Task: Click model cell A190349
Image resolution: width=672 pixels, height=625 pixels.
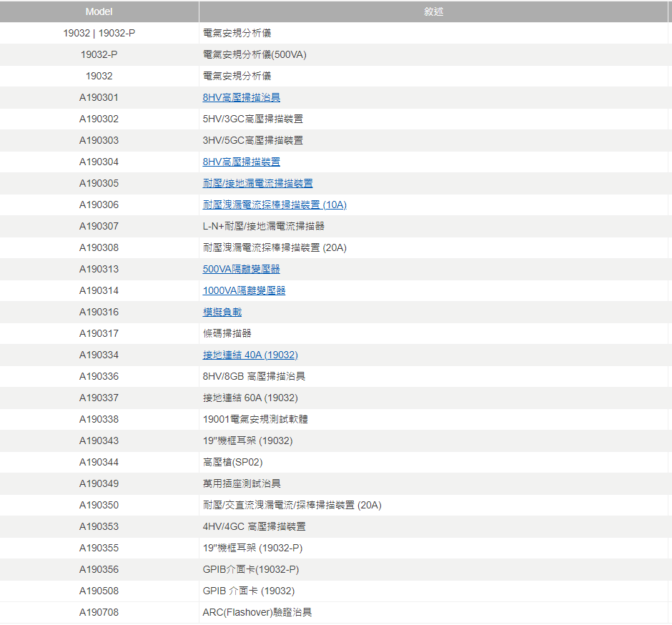Action: tap(99, 483)
